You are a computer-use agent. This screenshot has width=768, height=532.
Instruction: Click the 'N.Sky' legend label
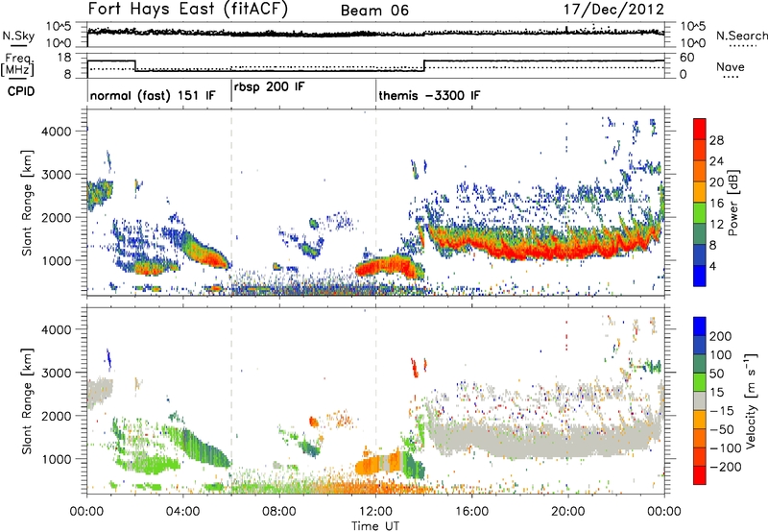[x=18, y=36]
